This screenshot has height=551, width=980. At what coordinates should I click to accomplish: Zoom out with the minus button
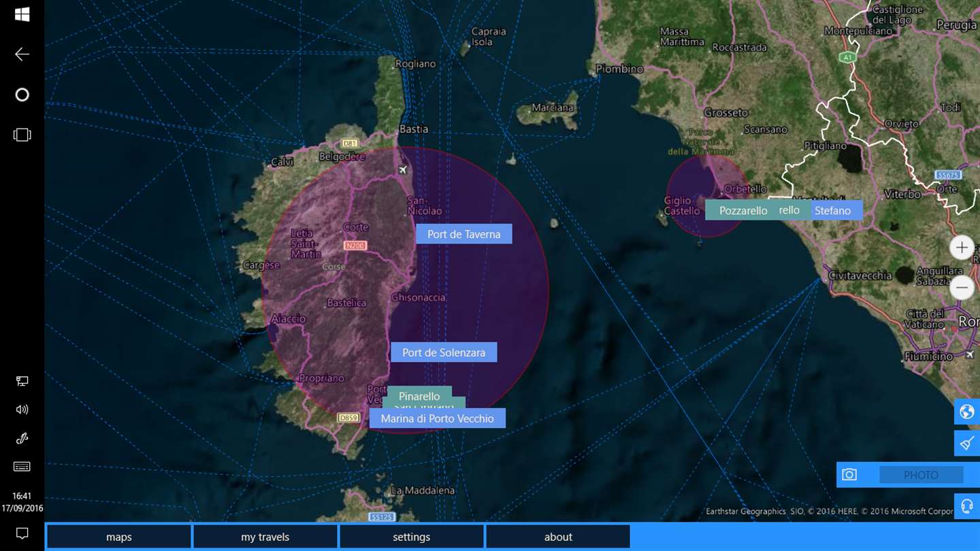click(x=962, y=288)
